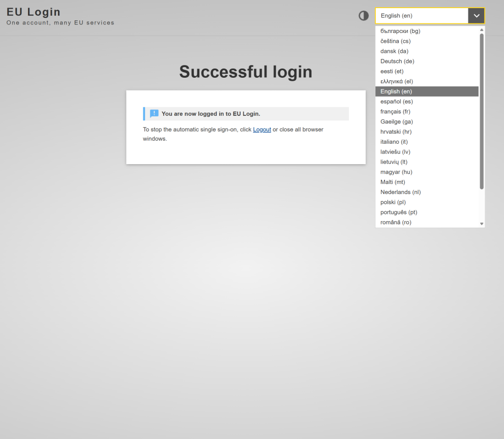Click the language combo box input field
Viewport: 504px width, 439px height.
pos(421,15)
